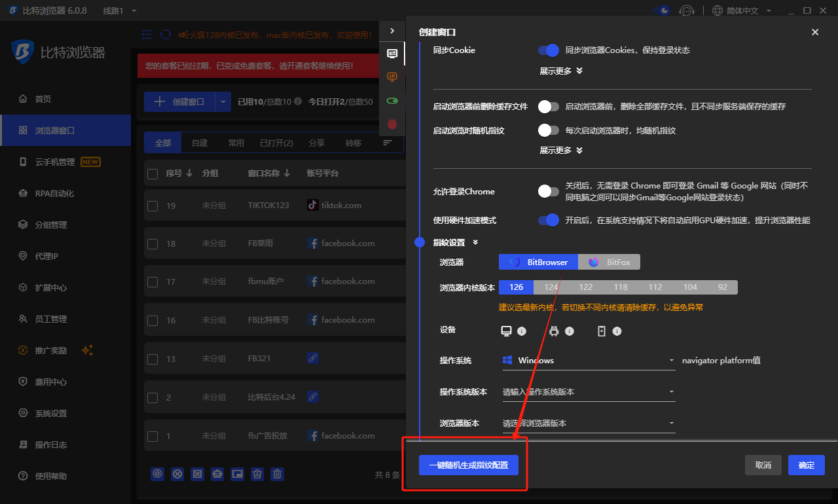The height and width of the screenshot is (504, 838).
Task: Expand 展示更多 under 同步Cookie
Action: point(561,71)
